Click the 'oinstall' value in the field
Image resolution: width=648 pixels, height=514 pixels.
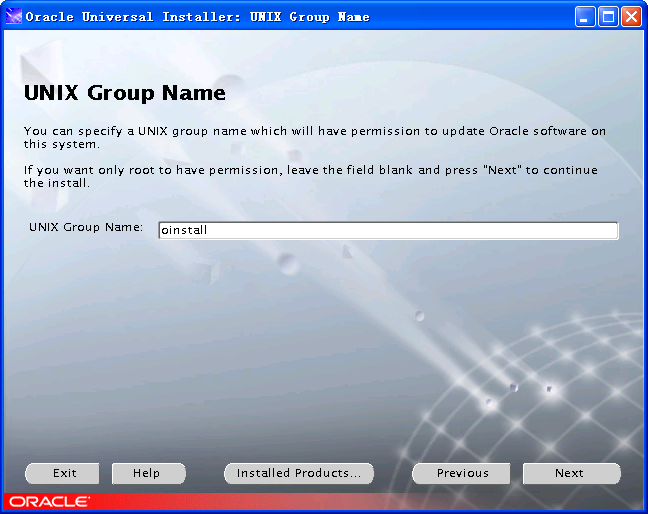pos(183,230)
